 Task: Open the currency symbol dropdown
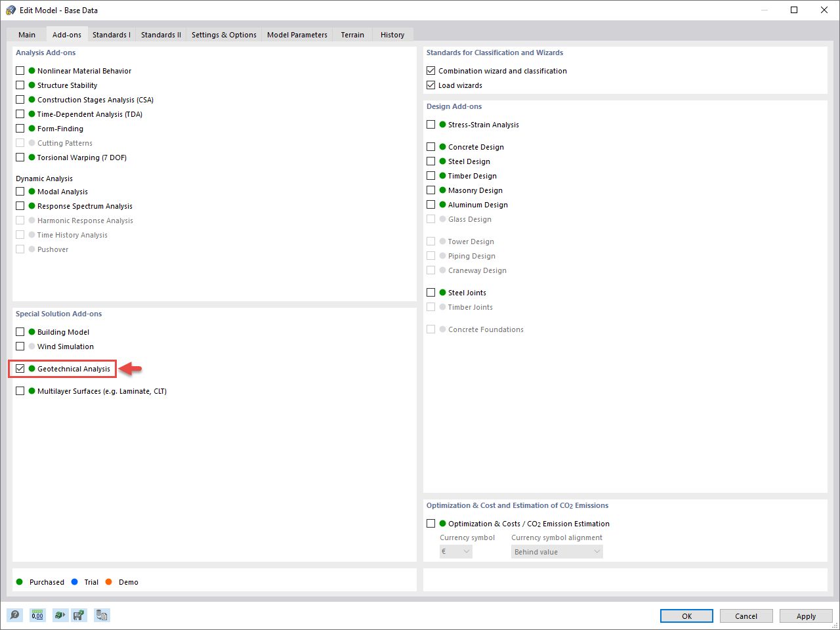click(455, 551)
